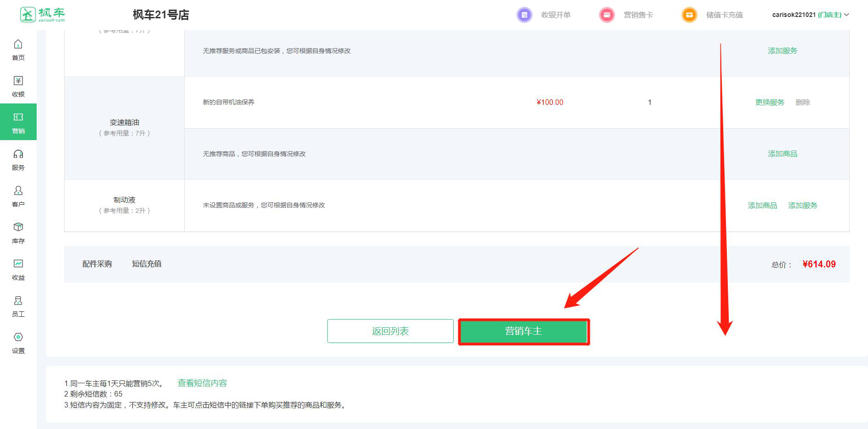Click 添加服务 in the first row

[783, 51]
